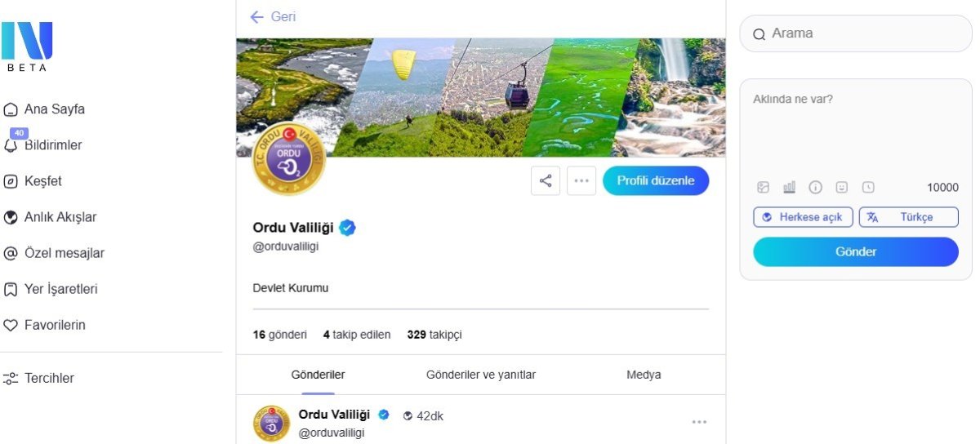Open the emoji picker in composer
The width and height of the screenshot is (980, 444).
click(x=841, y=187)
